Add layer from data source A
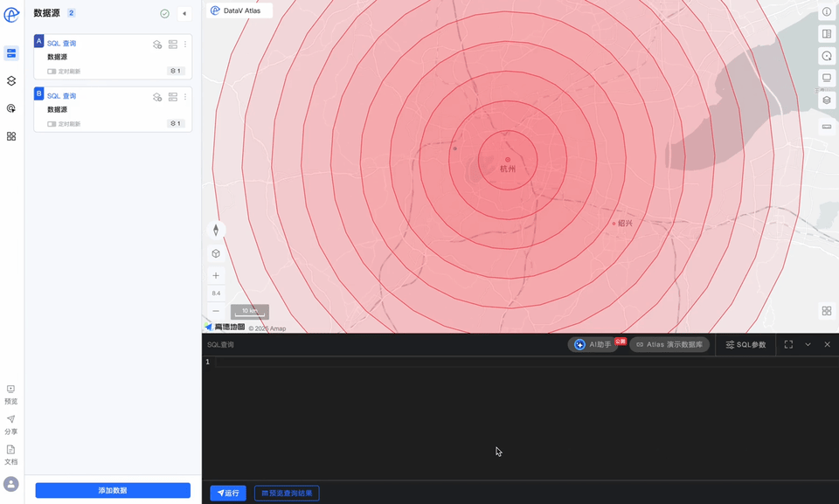This screenshot has height=504, width=839. 157,45
